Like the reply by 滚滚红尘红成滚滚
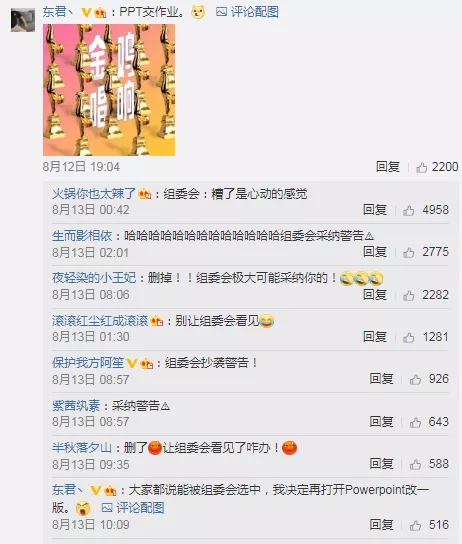This screenshot has height=544, width=462. (x=409, y=338)
